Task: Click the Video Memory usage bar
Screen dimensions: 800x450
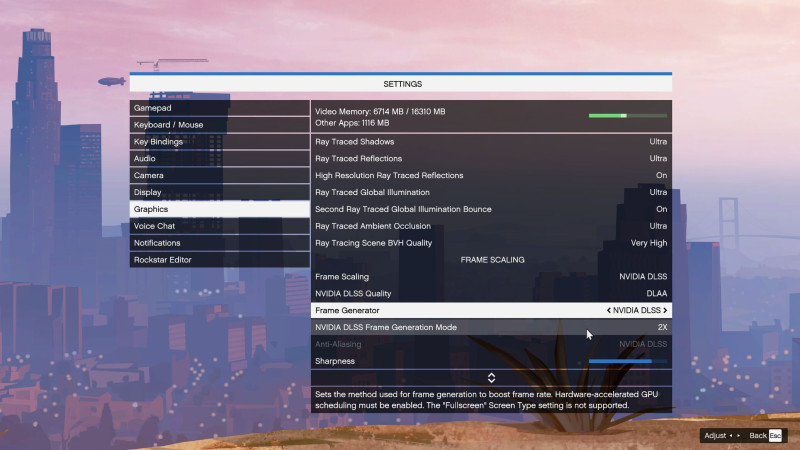Action: pos(628,116)
